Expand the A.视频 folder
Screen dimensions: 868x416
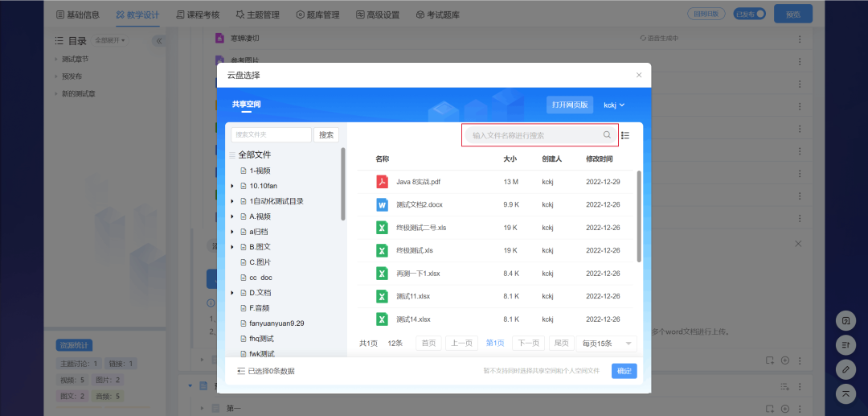point(232,216)
